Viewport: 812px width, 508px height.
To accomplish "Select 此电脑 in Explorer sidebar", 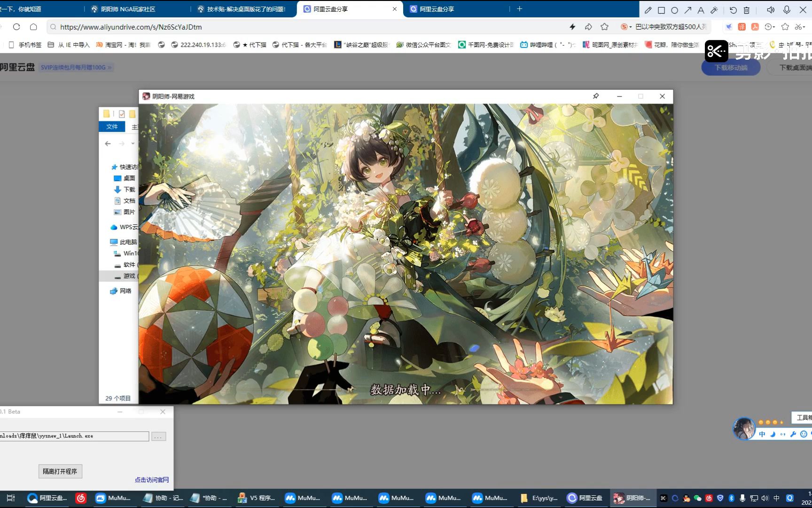I will point(124,242).
